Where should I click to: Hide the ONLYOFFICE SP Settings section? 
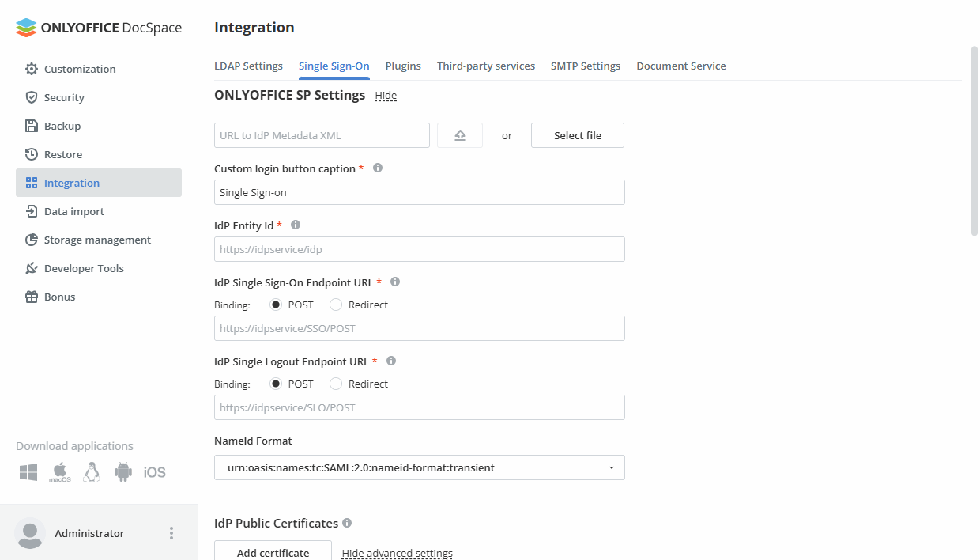click(x=386, y=95)
